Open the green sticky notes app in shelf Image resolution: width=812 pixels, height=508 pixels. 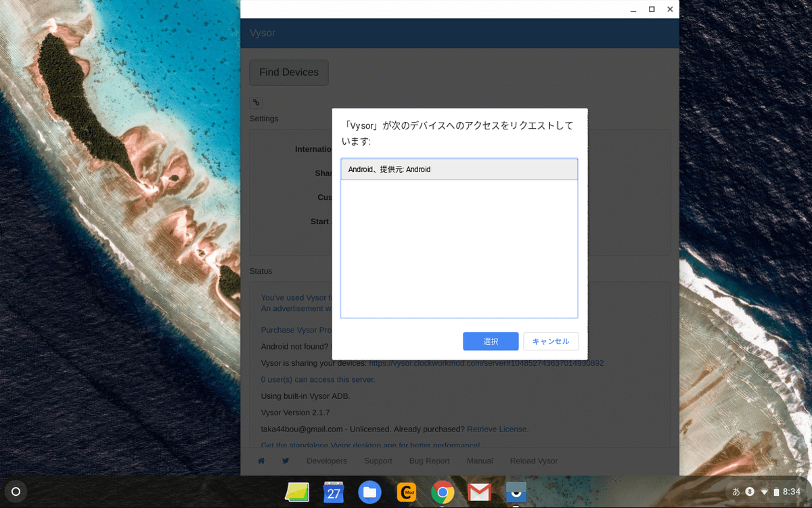(297, 492)
